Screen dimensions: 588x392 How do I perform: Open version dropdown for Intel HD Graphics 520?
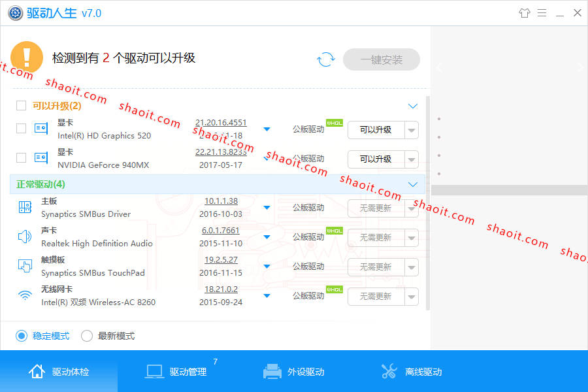267,129
